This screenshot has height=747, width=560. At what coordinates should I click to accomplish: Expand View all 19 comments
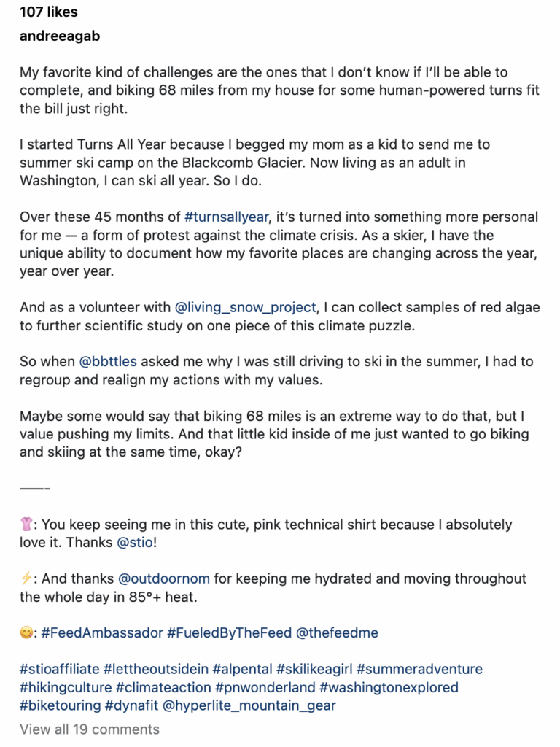tap(90, 729)
